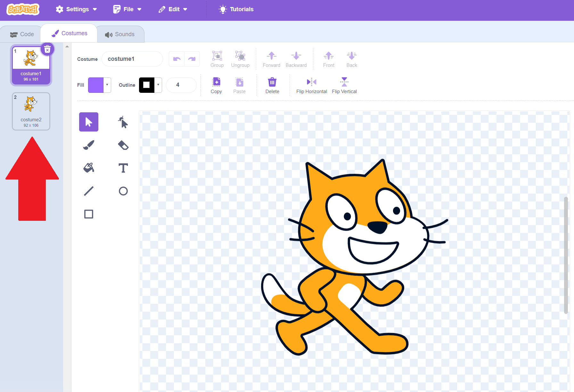Select the costume1 thumbnail
Image resolution: width=574 pixels, height=392 pixels.
(x=31, y=65)
